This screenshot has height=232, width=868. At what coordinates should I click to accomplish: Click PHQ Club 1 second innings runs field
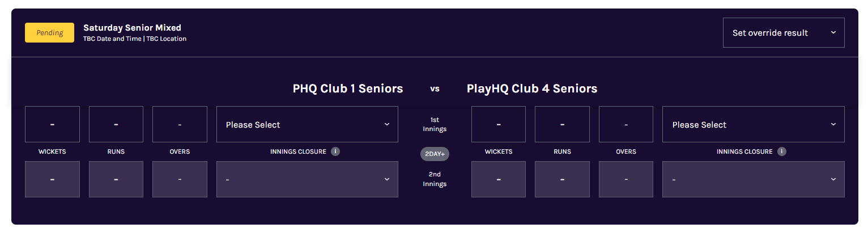point(116,179)
